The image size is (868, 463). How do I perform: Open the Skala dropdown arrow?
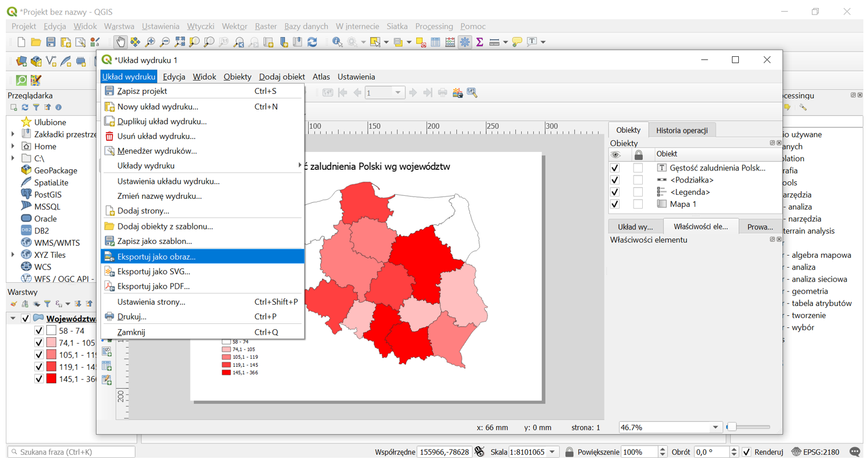click(x=552, y=451)
